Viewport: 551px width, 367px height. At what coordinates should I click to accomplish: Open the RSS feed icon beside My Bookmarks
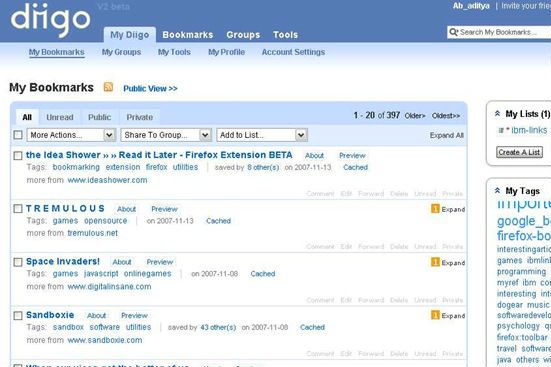click(x=108, y=87)
